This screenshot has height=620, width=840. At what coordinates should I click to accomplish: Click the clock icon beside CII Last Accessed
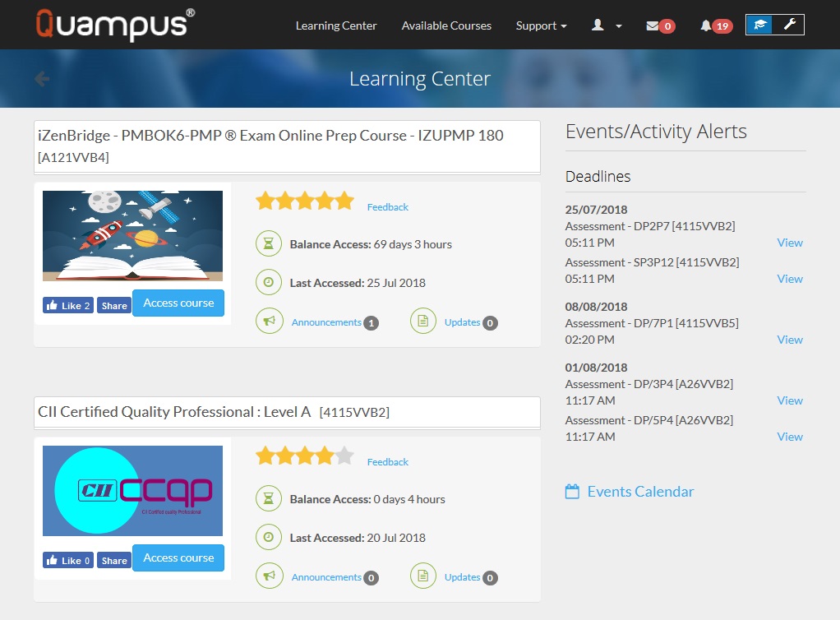pos(268,537)
